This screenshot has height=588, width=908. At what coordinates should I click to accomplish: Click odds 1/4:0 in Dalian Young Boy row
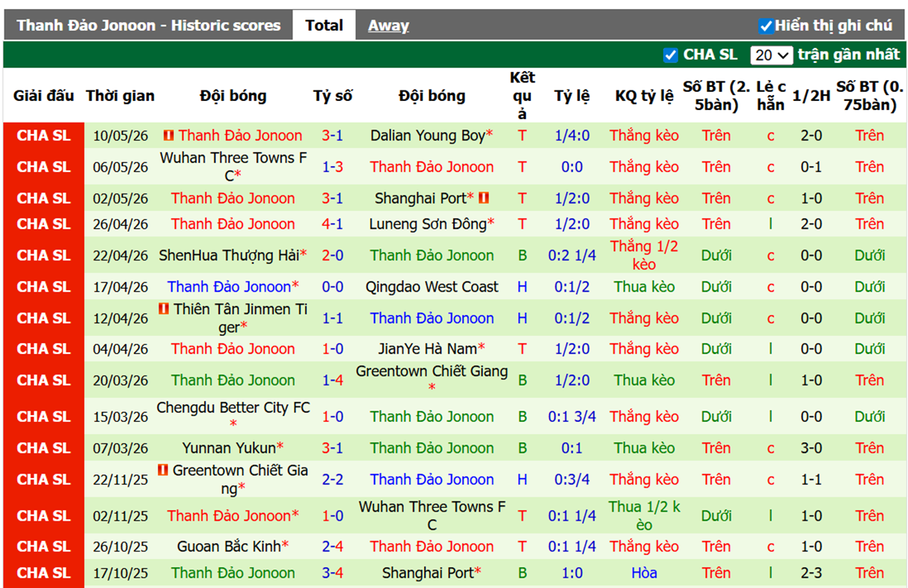(x=572, y=135)
